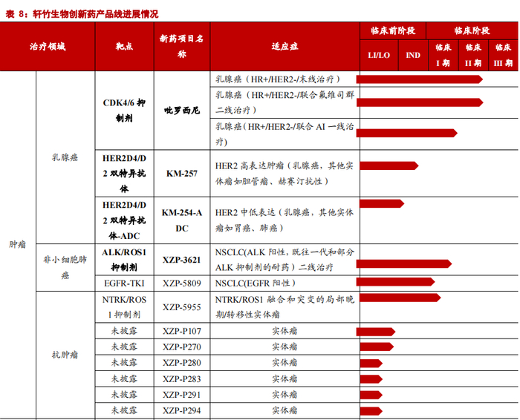Select indication 联合 AI 一线治疗
520x420 pixels.
285,134
